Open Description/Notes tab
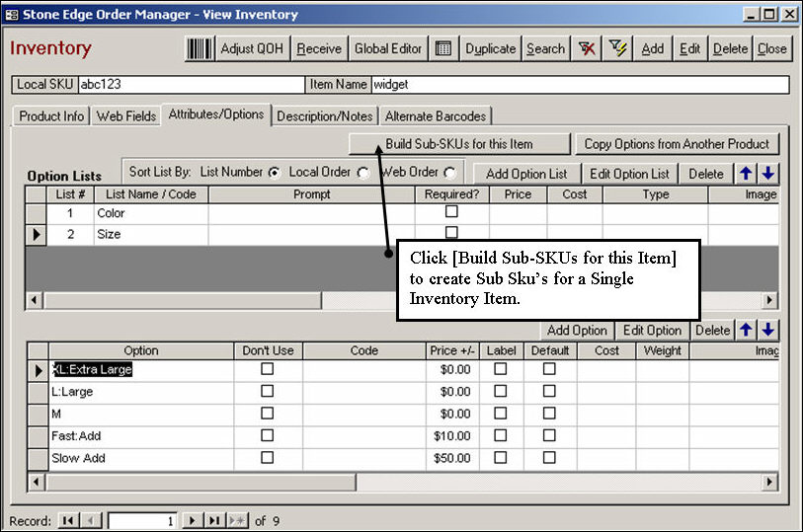The height and width of the screenshot is (532, 803). (325, 116)
